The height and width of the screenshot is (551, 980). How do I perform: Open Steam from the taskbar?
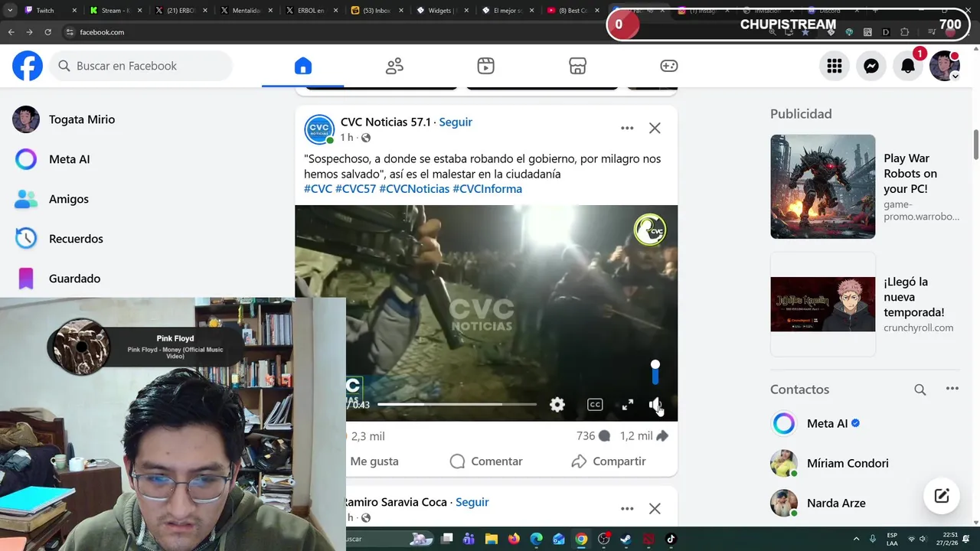[x=626, y=539]
